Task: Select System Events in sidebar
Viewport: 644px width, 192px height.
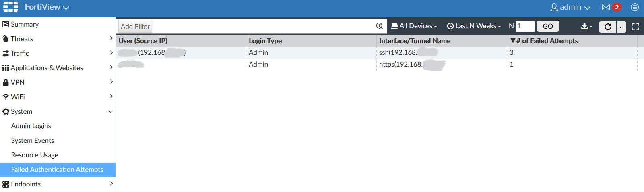Action: 33,140
